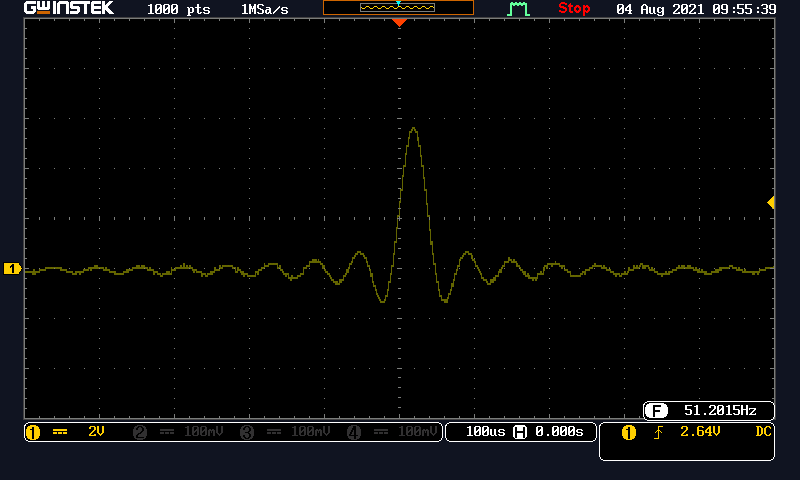Click the orange trigger position marker at top
The height and width of the screenshot is (480, 800).
pyautogui.click(x=399, y=22)
